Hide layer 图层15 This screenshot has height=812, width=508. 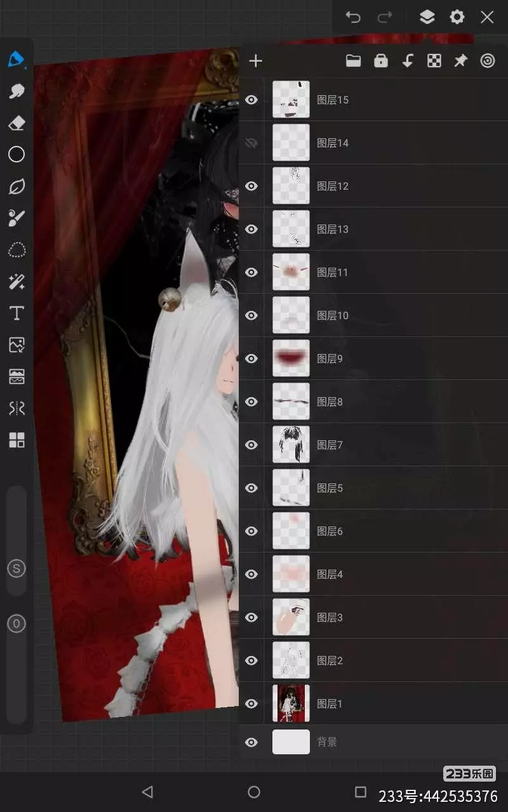(252, 100)
